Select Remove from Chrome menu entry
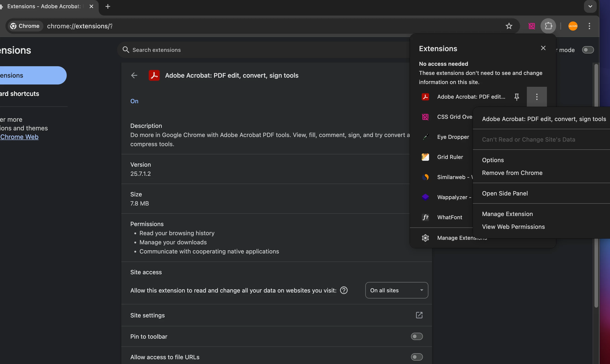610x364 pixels. [512, 173]
